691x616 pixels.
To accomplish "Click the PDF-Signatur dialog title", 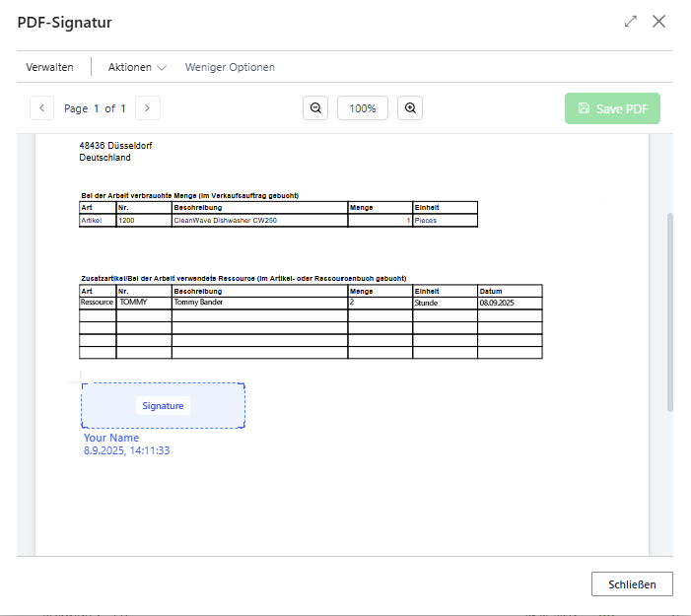I will pos(65,22).
